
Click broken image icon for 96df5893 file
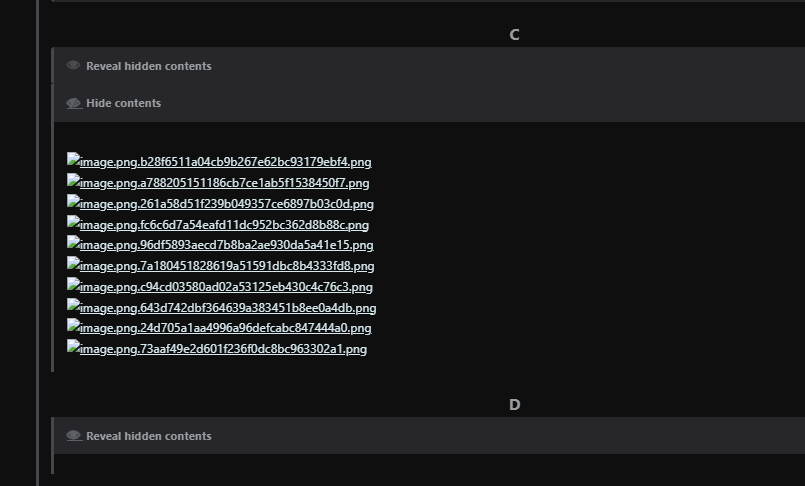tap(73, 243)
